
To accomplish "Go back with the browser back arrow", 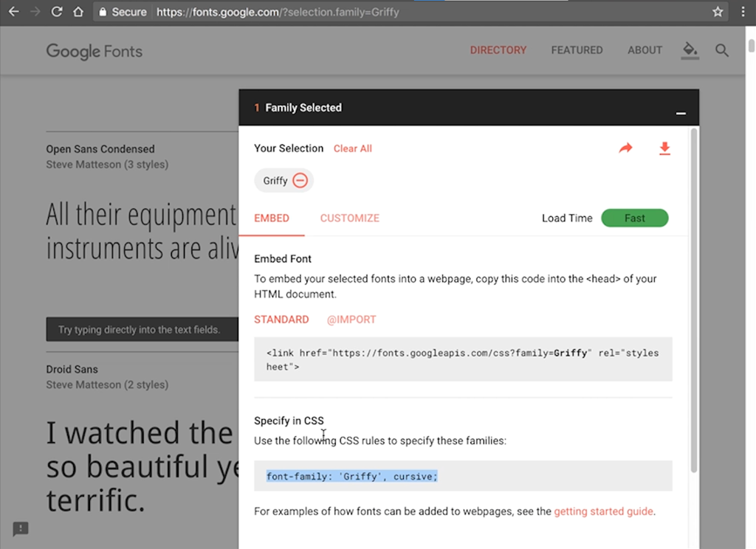I will [13, 12].
